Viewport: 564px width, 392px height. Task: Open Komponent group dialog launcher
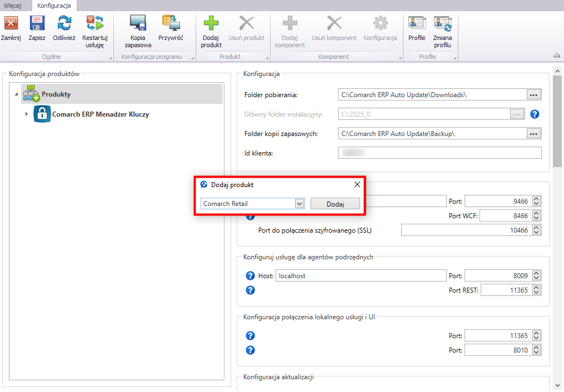pyautogui.click(x=400, y=58)
